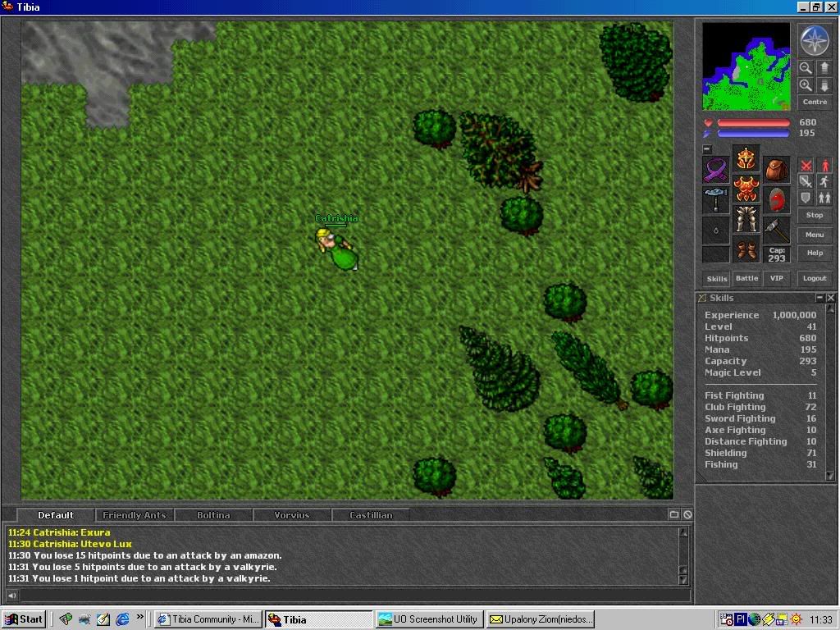Select the war hammer in the left hand slot
840x630 pixels.
pos(715,200)
